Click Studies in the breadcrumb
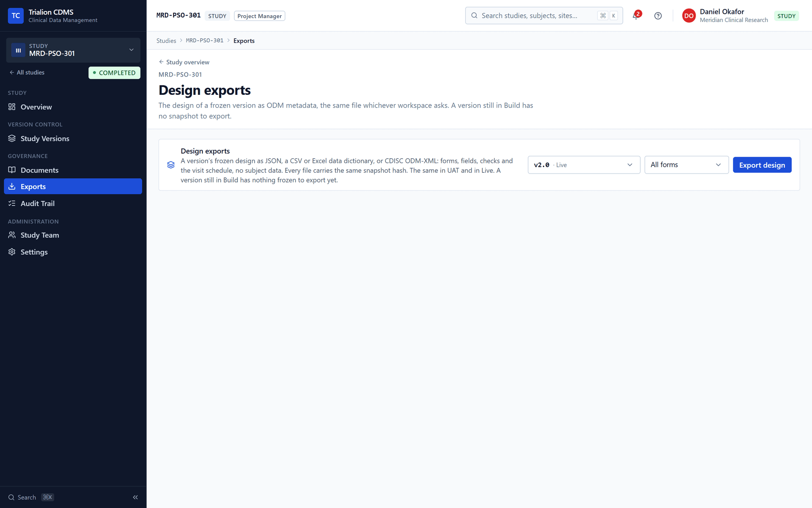 click(x=166, y=41)
